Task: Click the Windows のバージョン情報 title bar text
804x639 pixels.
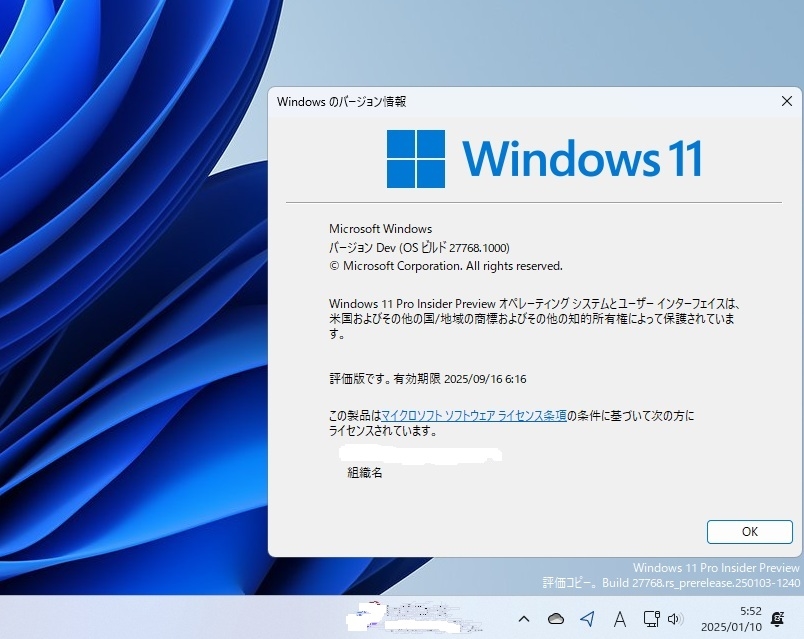Action: pos(341,102)
